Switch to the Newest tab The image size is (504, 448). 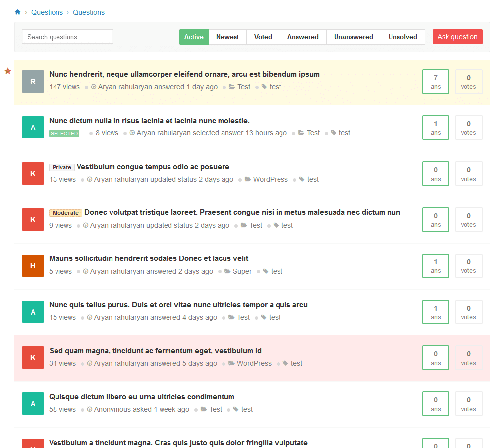[227, 37]
